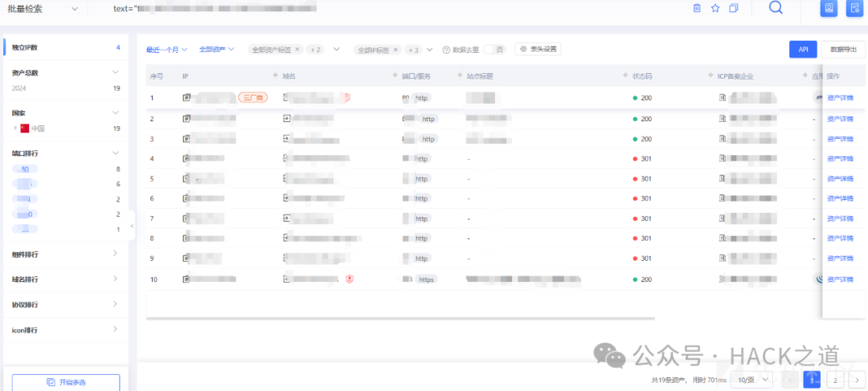Open 资产详情 link for row 4
The image size is (868, 391).
(840, 158)
